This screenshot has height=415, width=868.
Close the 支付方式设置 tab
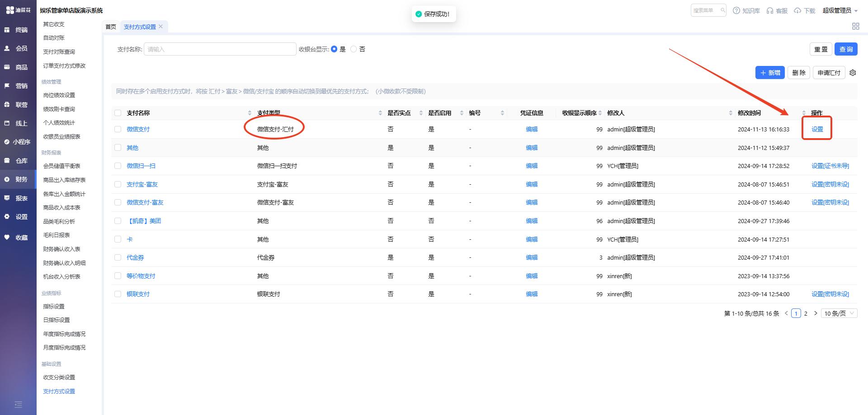click(160, 27)
